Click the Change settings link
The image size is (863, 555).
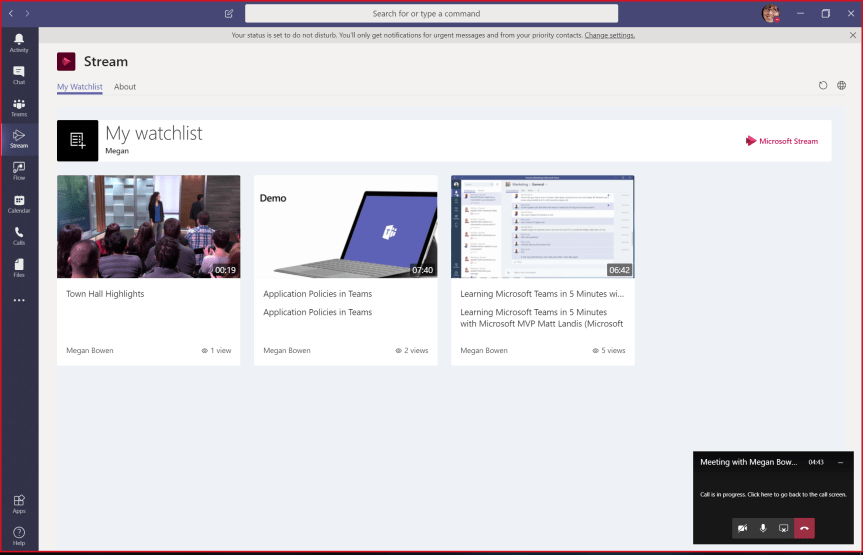tap(609, 35)
